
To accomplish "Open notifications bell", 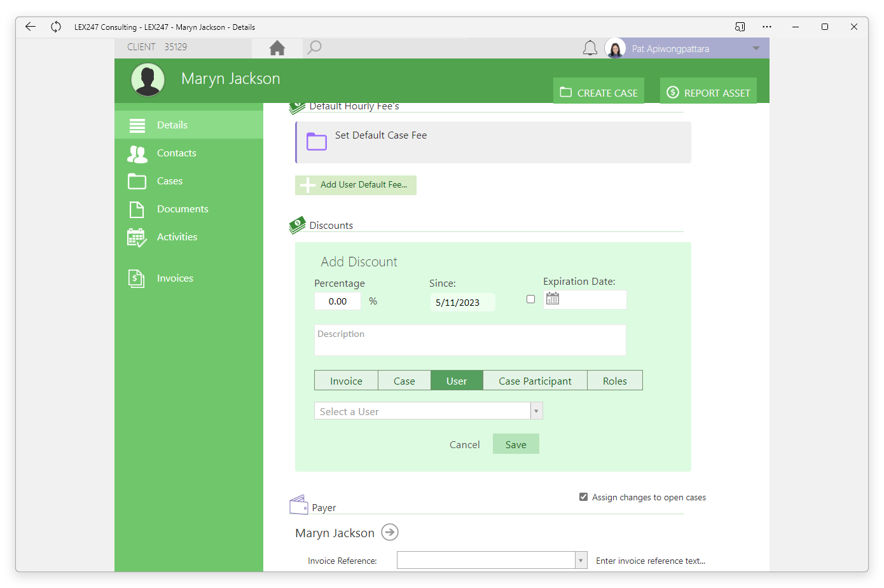I will 590,48.
